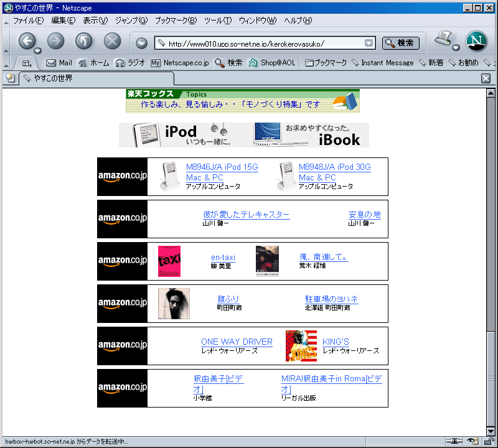Open the M8948J/A iPod 30G link
Viewport: 498px width, 448px height.
click(x=335, y=172)
